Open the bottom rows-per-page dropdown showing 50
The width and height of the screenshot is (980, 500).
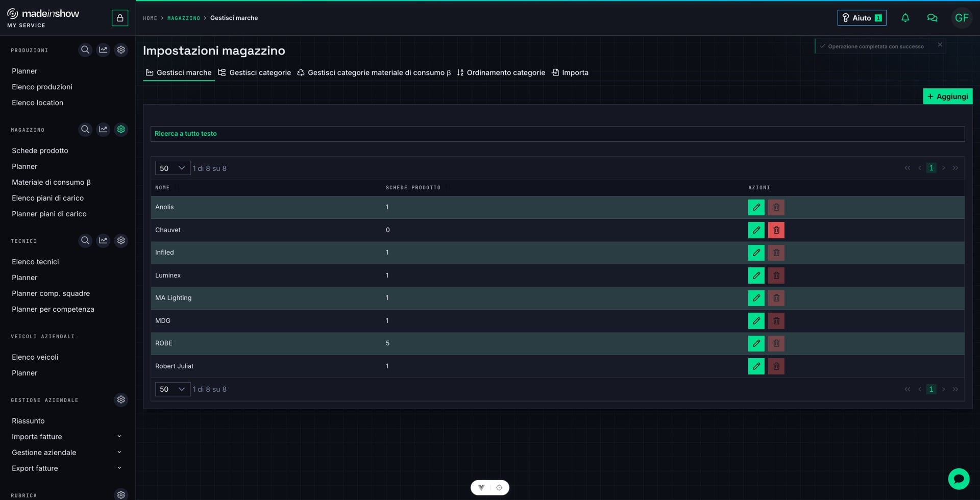pyautogui.click(x=173, y=389)
